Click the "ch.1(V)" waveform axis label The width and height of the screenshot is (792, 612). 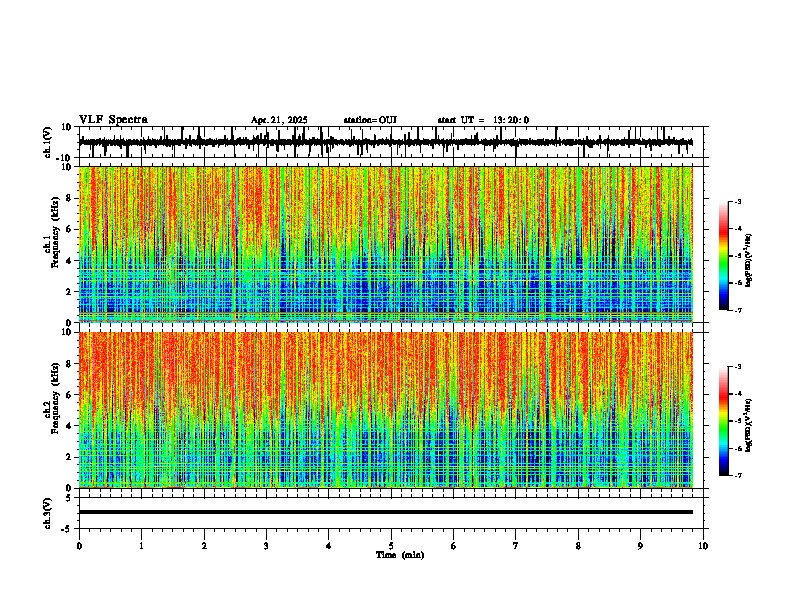pos(48,142)
